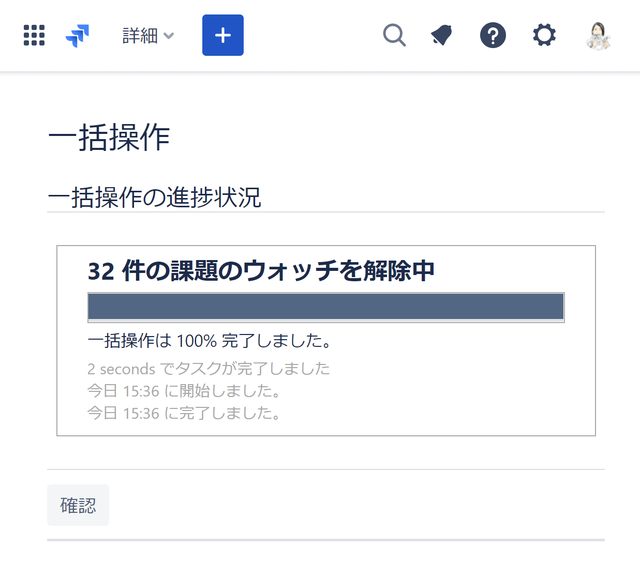
Task: Open the help question mark icon
Action: (493, 35)
